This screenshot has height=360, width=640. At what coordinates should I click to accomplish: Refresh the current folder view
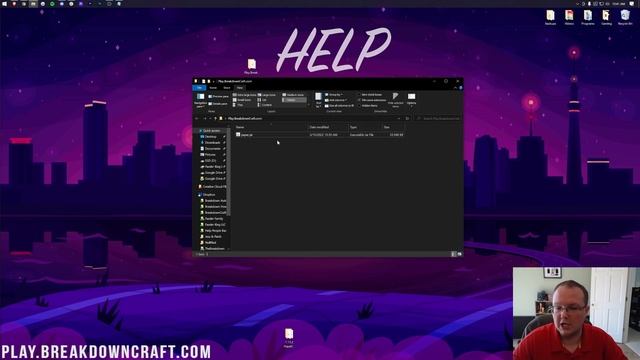[407, 118]
